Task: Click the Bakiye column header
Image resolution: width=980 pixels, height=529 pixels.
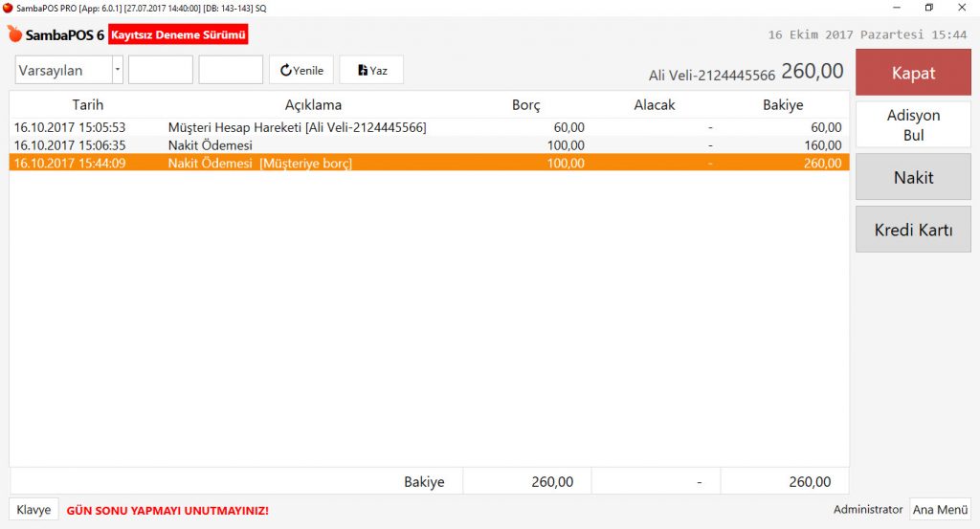Action: point(782,104)
